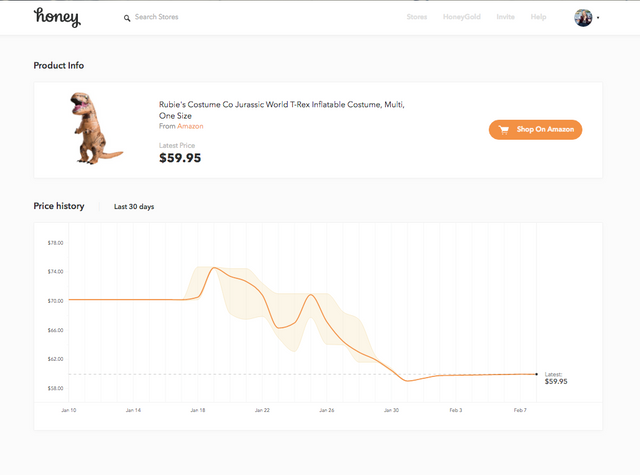Click the T-Rex costume product image

click(x=93, y=128)
